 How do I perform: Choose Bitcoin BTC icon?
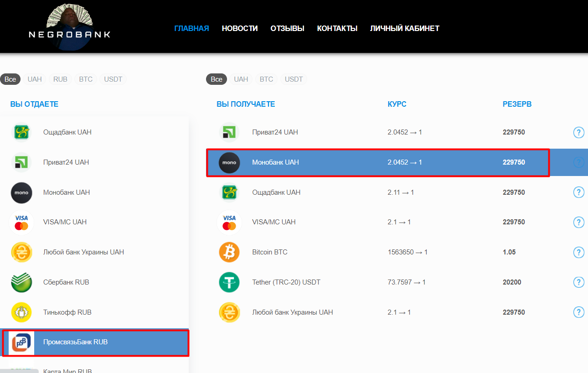click(x=229, y=252)
